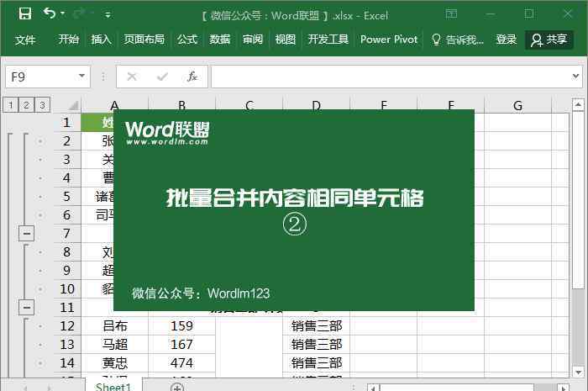Open the 文件 menu

25,40
